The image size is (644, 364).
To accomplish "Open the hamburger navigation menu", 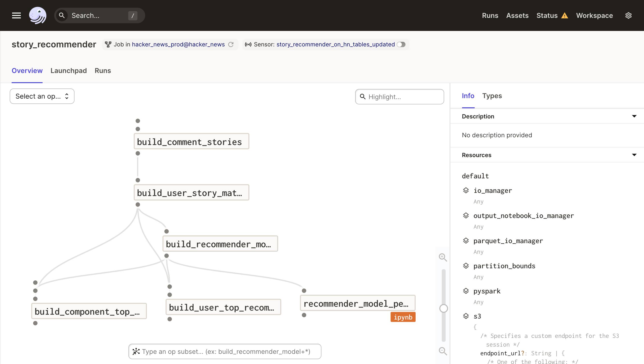I will coord(16,15).
